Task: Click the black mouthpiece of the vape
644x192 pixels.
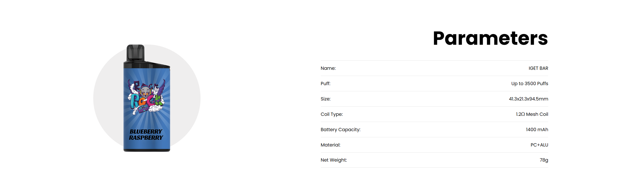Action: pos(135,53)
